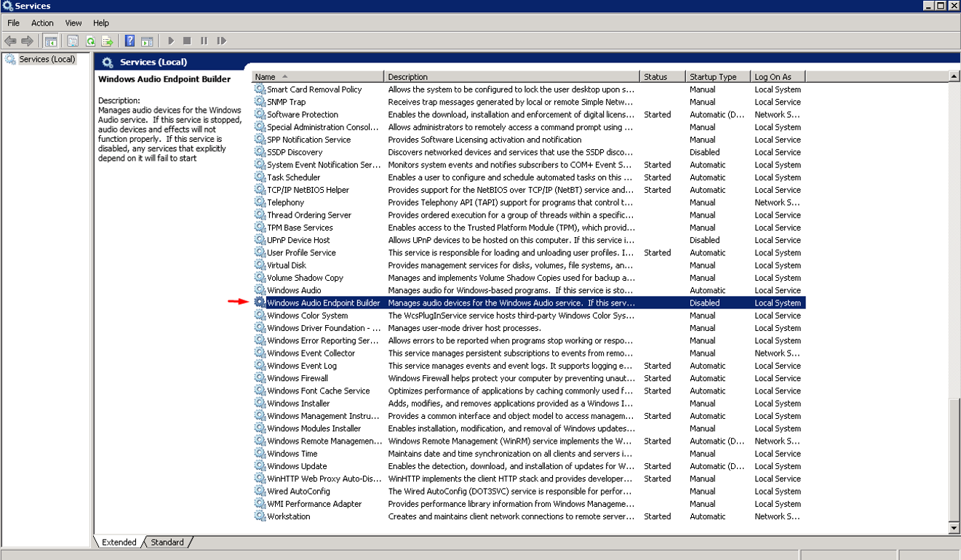
Task: Click the Status column header
Action: click(662, 76)
